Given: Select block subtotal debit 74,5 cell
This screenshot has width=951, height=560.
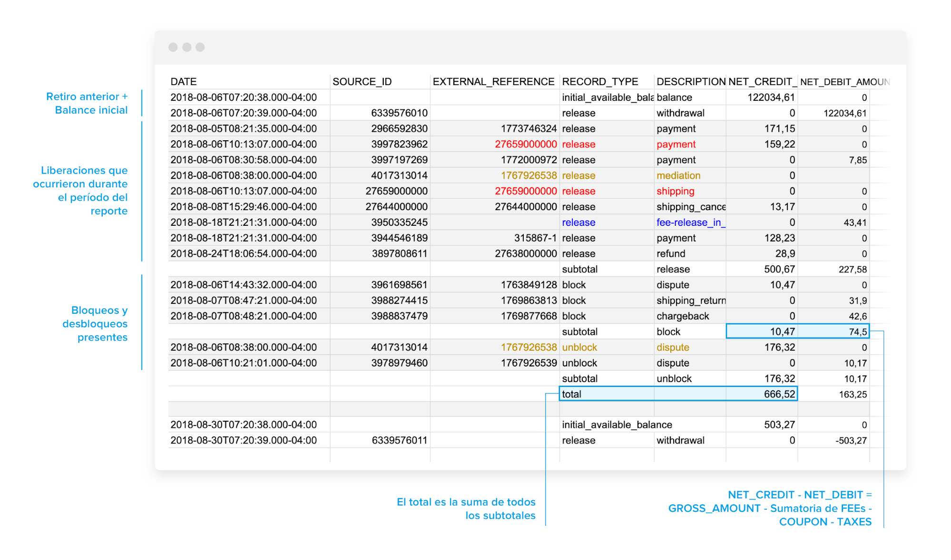Looking at the screenshot, I should point(833,332).
